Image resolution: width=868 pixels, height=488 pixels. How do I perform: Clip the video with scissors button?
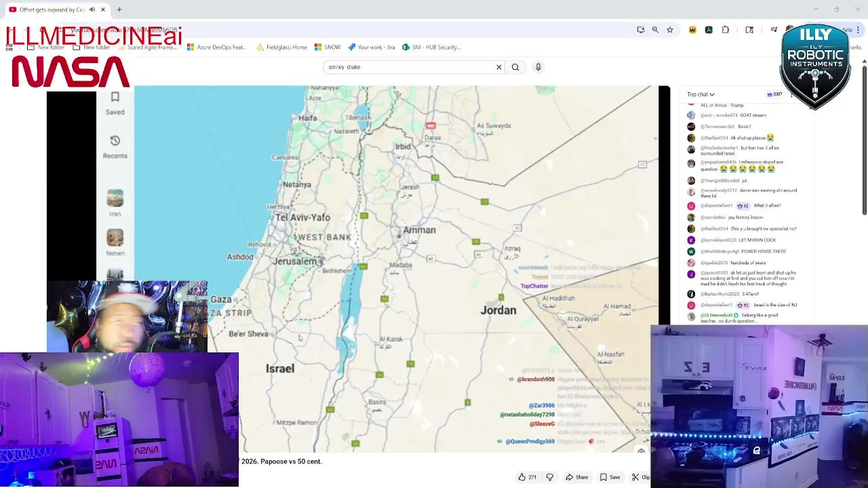[641, 477]
